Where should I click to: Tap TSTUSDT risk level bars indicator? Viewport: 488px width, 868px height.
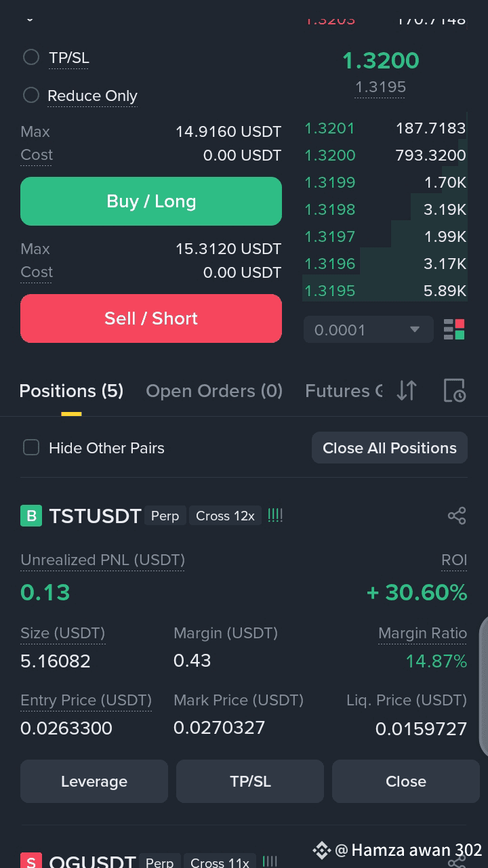click(x=275, y=516)
